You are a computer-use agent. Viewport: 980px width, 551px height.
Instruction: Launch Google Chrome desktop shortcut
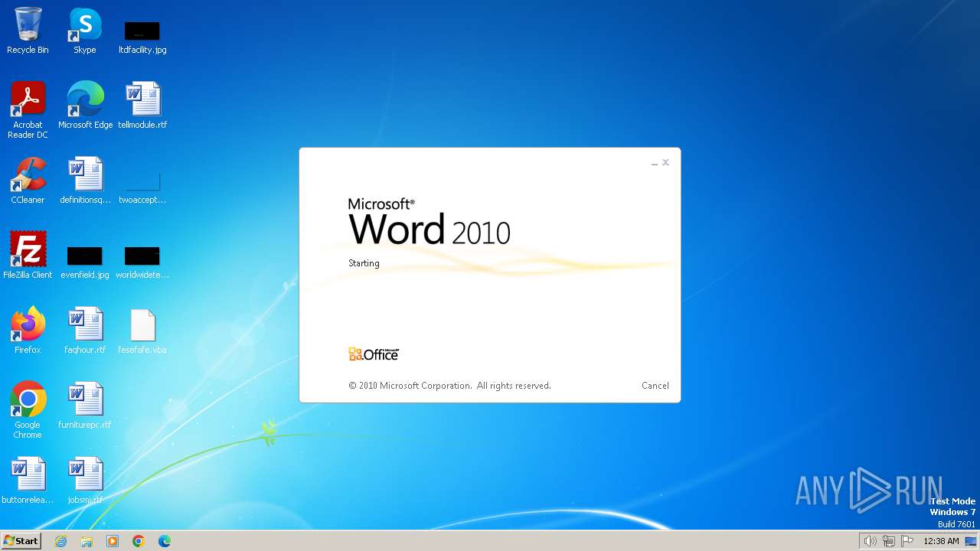[x=28, y=410]
